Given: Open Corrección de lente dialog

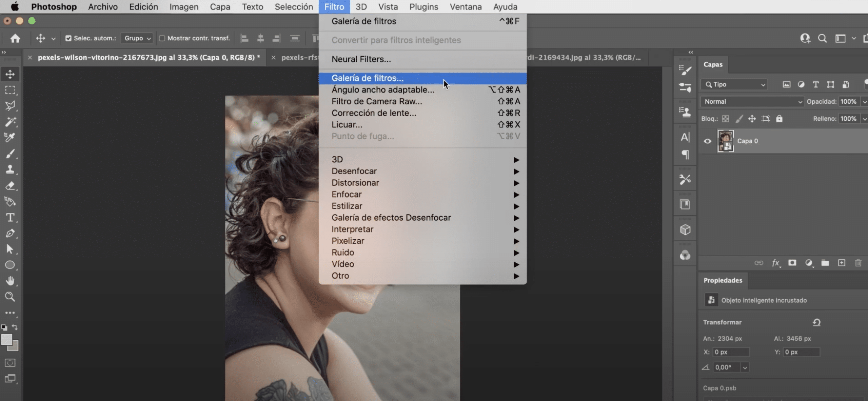Looking at the screenshot, I should [x=374, y=113].
